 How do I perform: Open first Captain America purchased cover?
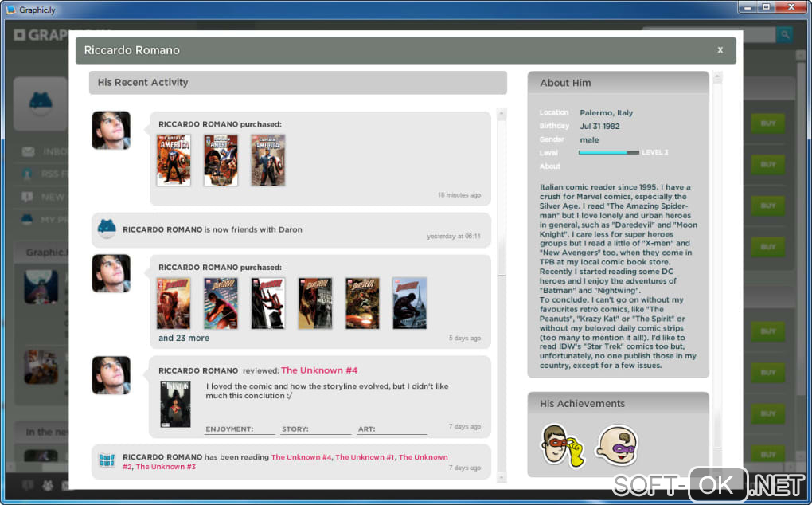click(x=174, y=160)
